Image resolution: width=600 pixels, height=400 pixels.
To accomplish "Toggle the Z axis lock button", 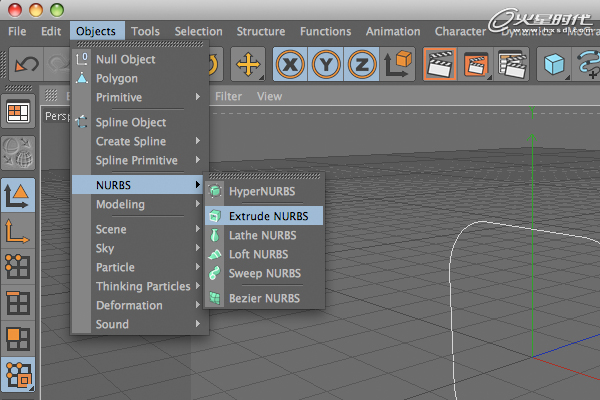I will click(x=362, y=65).
